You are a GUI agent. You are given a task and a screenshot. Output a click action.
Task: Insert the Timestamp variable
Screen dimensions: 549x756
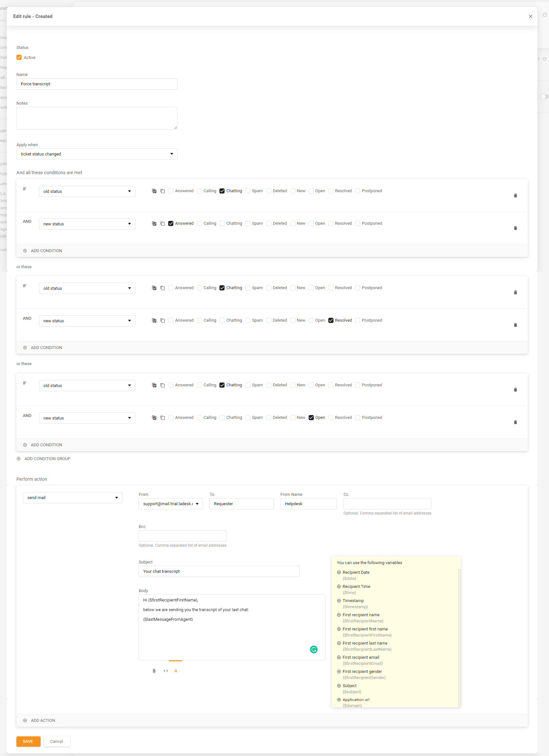339,601
